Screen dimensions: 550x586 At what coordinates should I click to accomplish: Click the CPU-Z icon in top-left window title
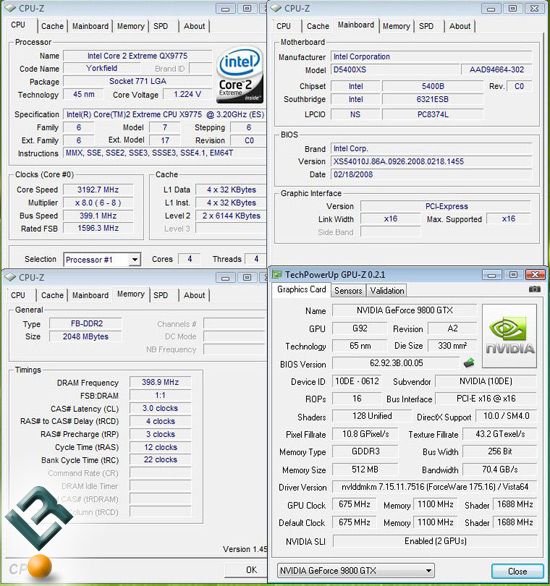click(10, 8)
